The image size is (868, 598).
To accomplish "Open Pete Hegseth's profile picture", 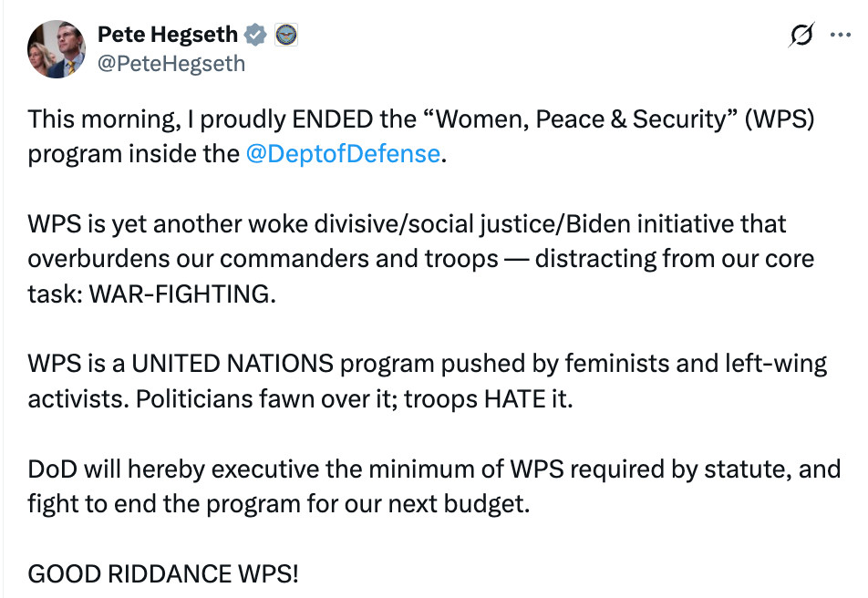I will click(57, 49).
